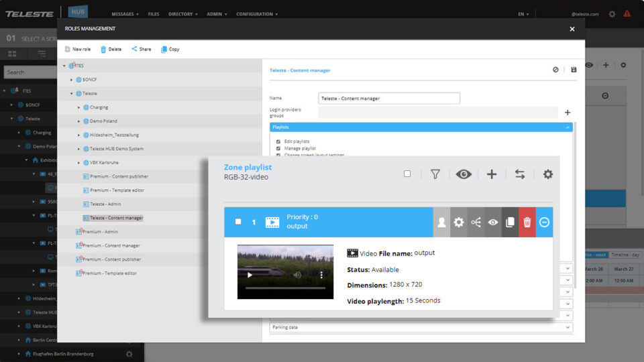The height and width of the screenshot is (362, 644).
Task: Open Zone playlist settings gear
Action: pyautogui.click(x=548, y=174)
